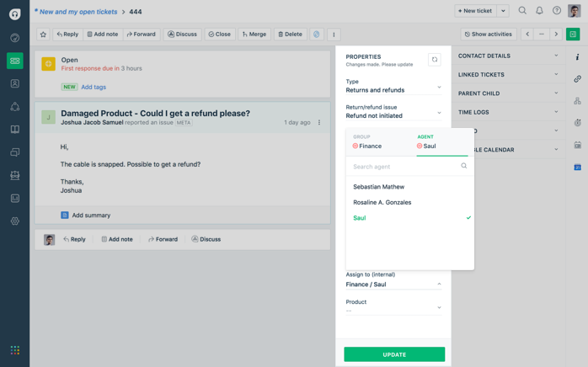The image size is (588, 367).
Task: Open the Admin settings gear in sidebar
Action: (x=14, y=221)
